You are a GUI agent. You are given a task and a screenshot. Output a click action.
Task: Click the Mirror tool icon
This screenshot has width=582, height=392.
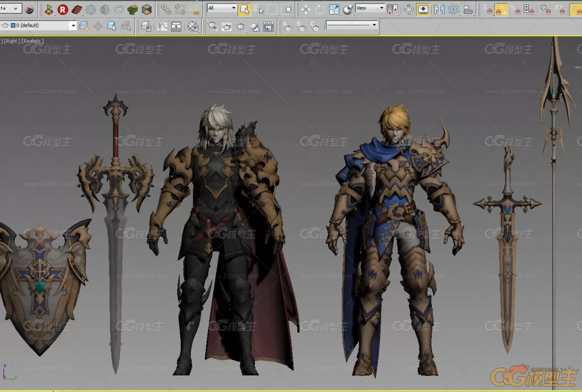pos(440,9)
